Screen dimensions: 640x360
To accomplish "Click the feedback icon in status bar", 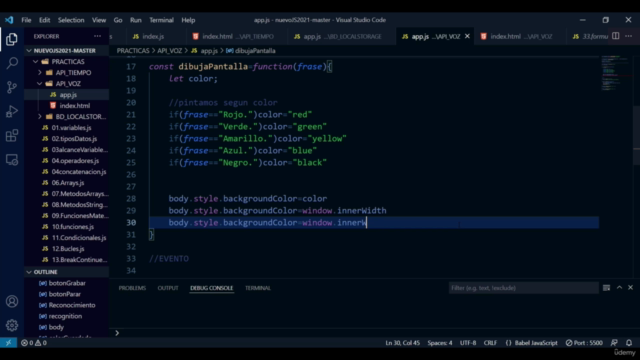I will point(614,343).
